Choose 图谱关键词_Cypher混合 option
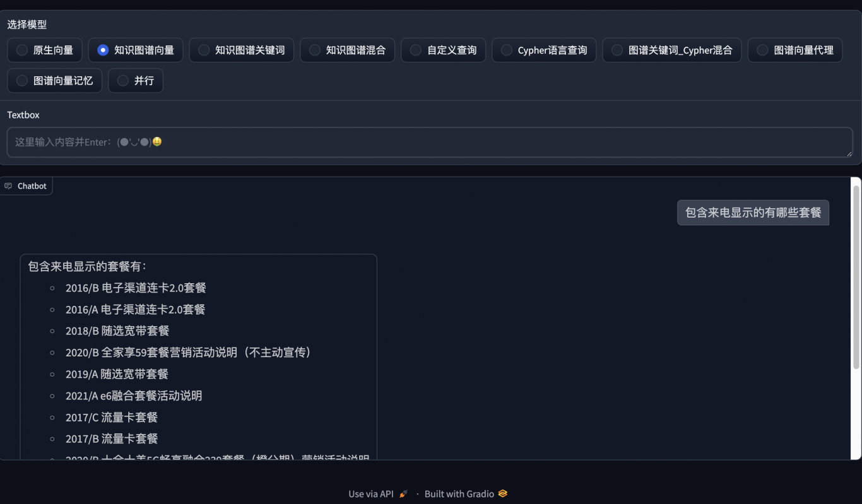The width and height of the screenshot is (862, 504). [671, 50]
